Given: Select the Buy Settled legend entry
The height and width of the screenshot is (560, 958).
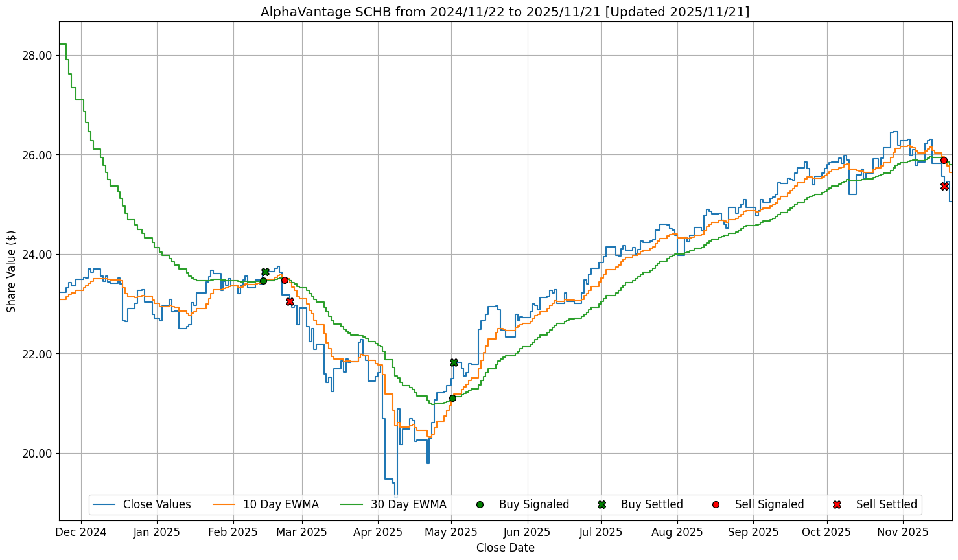Looking at the screenshot, I should 651,504.
